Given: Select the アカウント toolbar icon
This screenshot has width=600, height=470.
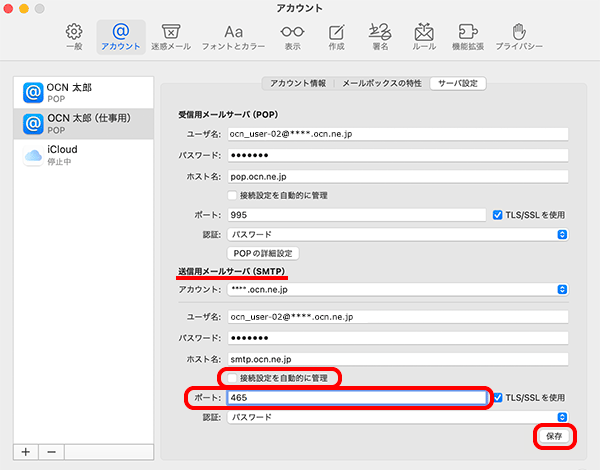Looking at the screenshot, I should click(121, 37).
